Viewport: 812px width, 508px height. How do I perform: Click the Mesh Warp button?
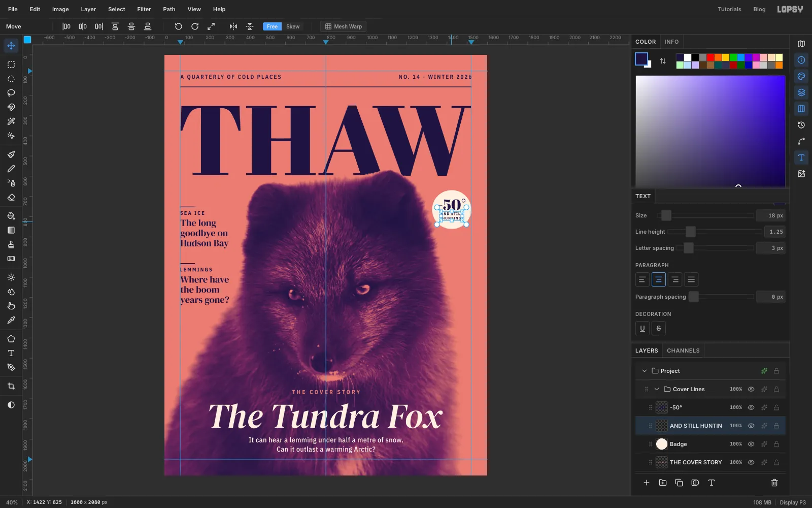click(x=344, y=26)
